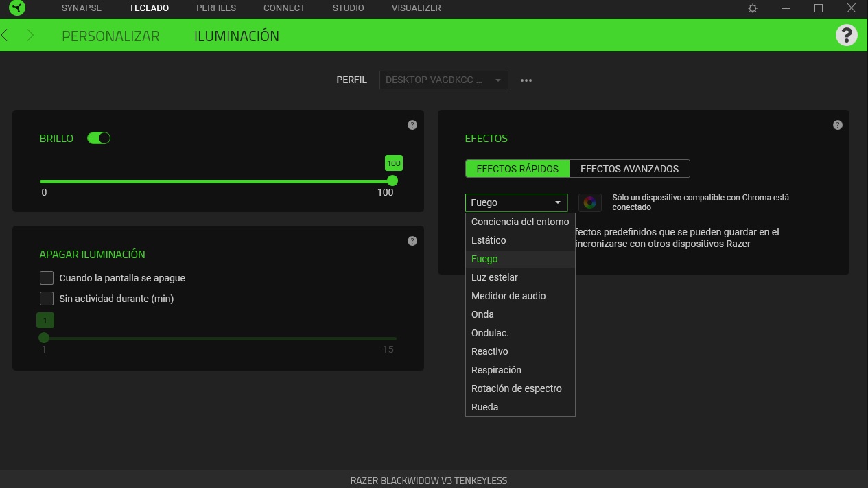The height and width of the screenshot is (488, 868).
Task: Click the help icon in Brillo panel
Action: [412, 125]
